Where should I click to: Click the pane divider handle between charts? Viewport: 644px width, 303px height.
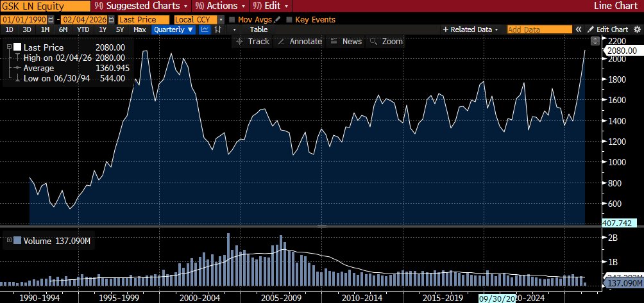[x=321, y=226]
